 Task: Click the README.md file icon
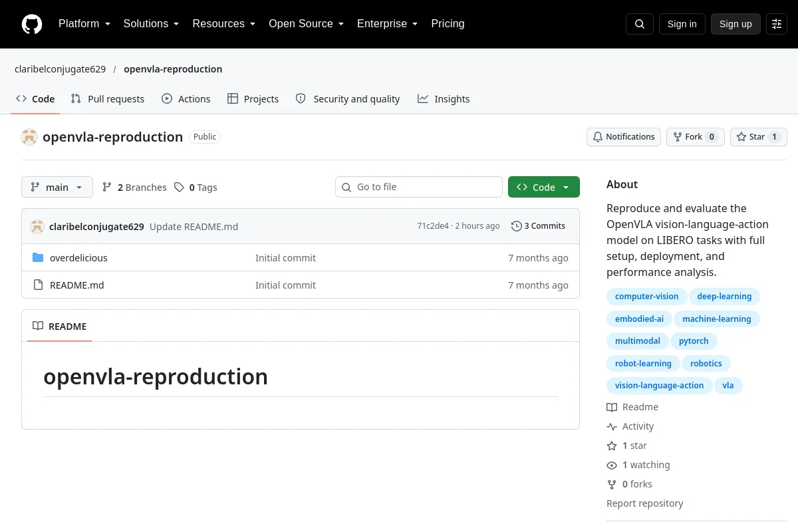[38, 285]
